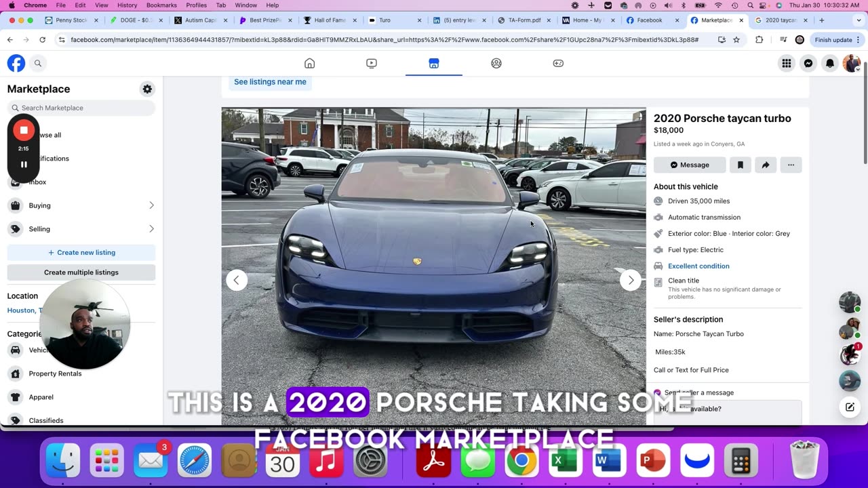Screen dimensions: 868x488
Task: Open Calculator from the Dock
Action: pyautogui.click(x=741, y=462)
